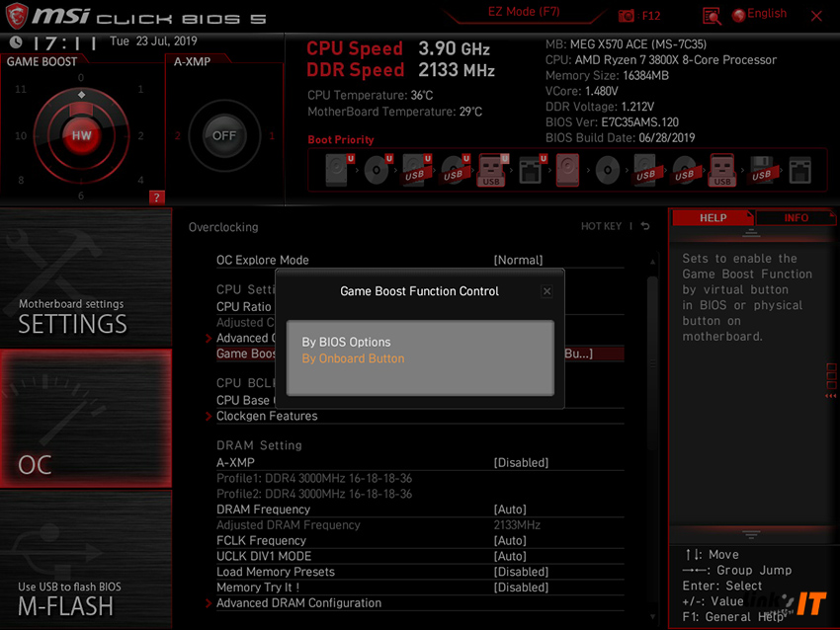Open UCLK DIV1 MODE [Auto] value

point(510,556)
